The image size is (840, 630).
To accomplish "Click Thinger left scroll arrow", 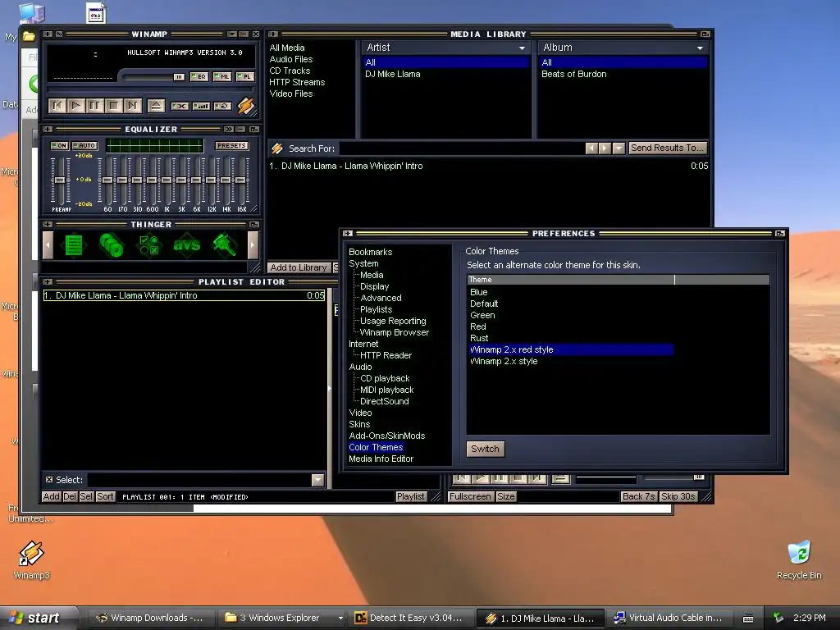I will coord(48,245).
